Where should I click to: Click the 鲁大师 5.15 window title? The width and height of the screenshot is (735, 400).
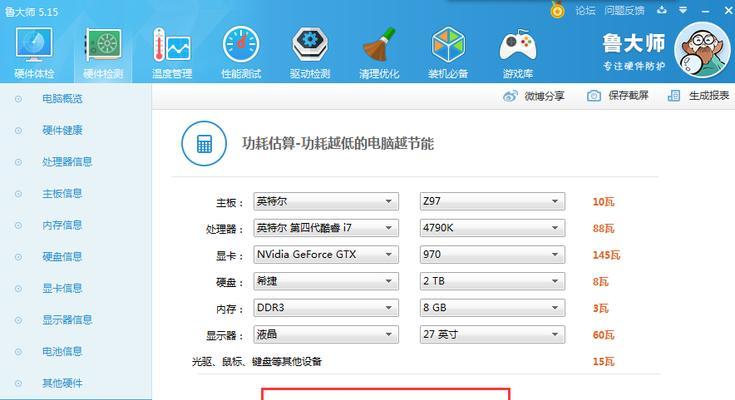[31, 12]
